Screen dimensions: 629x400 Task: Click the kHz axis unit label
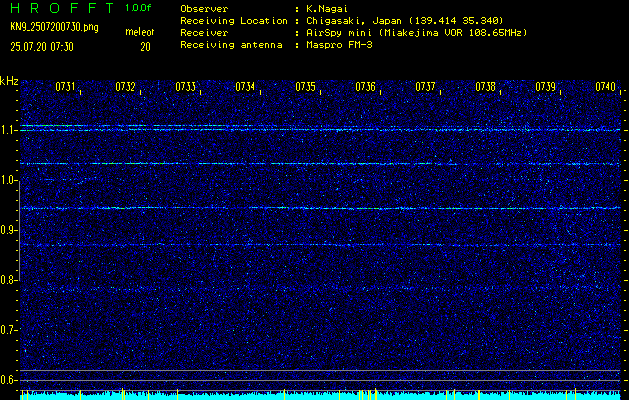[x=9, y=81]
